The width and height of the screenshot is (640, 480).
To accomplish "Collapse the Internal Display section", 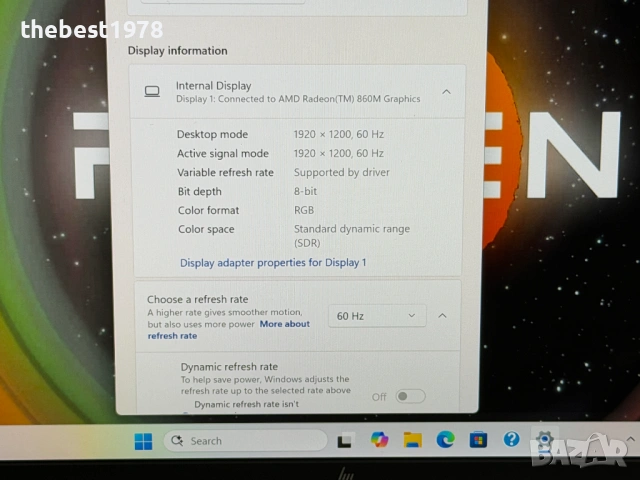I will 447,92.
